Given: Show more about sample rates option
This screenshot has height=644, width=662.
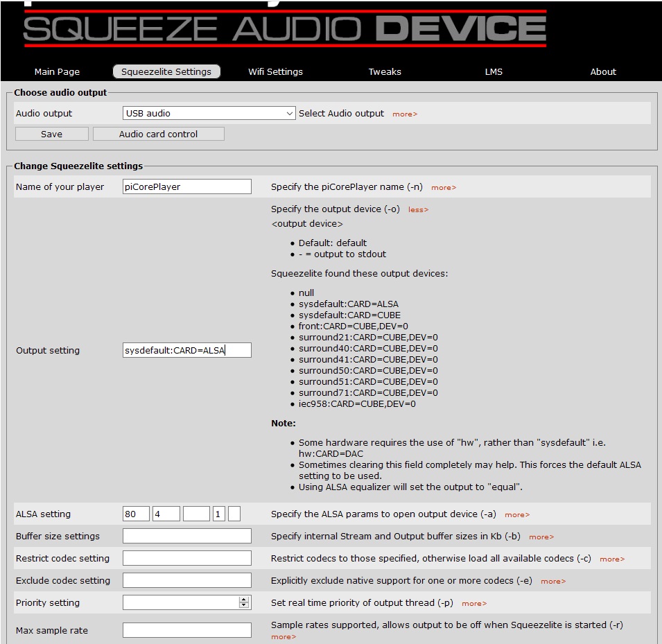Looking at the screenshot, I should tap(284, 637).
